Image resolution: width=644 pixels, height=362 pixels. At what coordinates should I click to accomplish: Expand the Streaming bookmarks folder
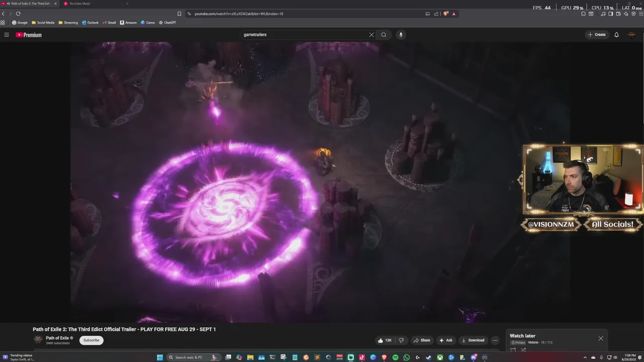click(68, 23)
